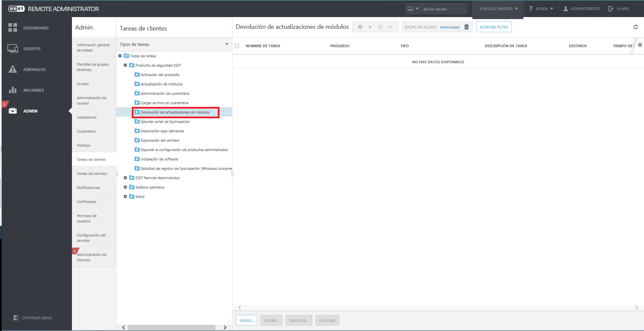Open Tareas del servidor section

[x=94, y=174]
